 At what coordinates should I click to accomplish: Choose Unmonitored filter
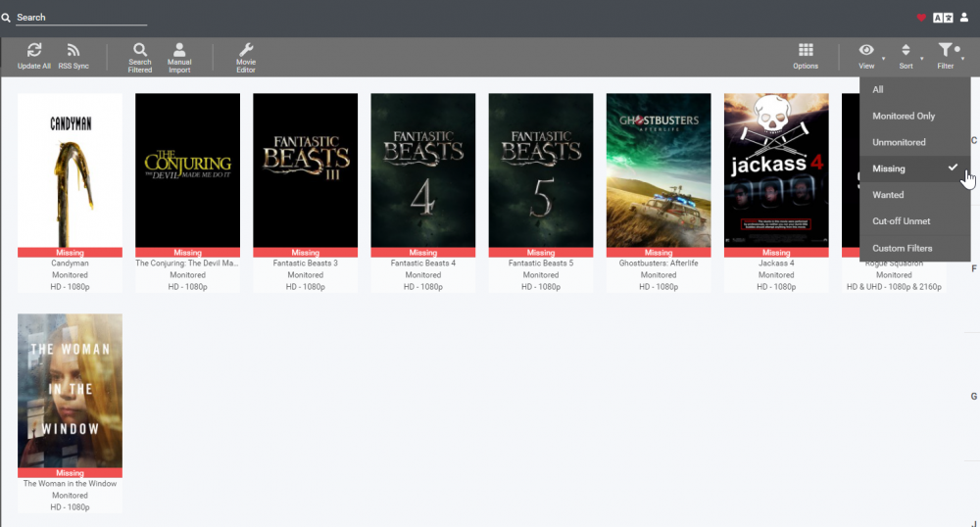pos(915,142)
